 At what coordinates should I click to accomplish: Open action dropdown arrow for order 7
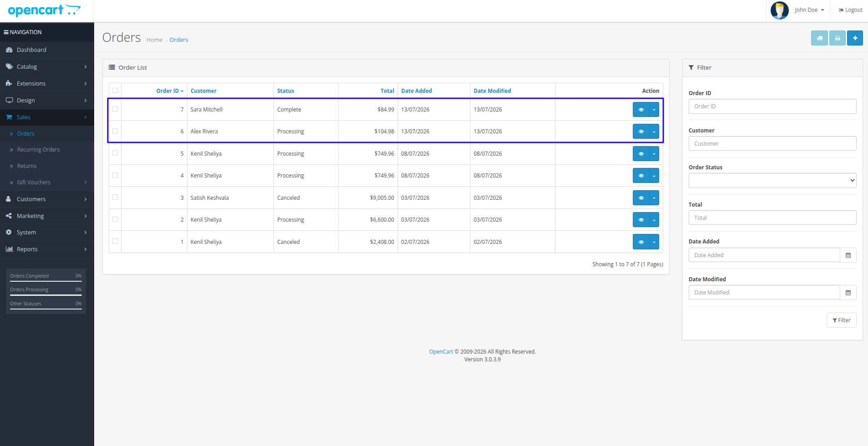[654, 110]
